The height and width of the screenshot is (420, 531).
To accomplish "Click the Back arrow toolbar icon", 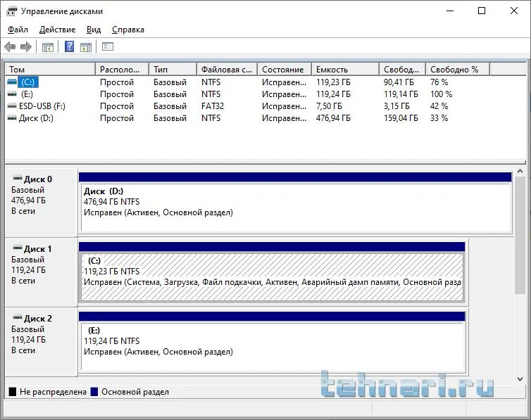I will pos(10,47).
